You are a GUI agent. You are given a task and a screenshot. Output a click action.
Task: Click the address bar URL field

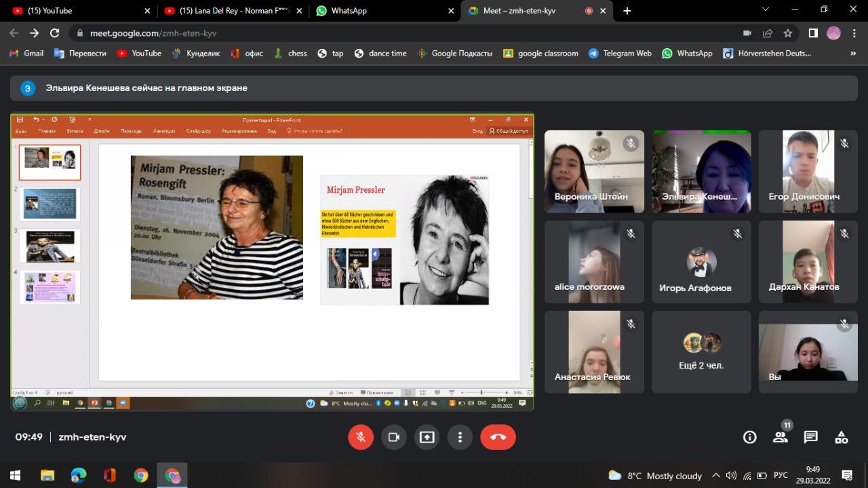(x=407, y=33)
